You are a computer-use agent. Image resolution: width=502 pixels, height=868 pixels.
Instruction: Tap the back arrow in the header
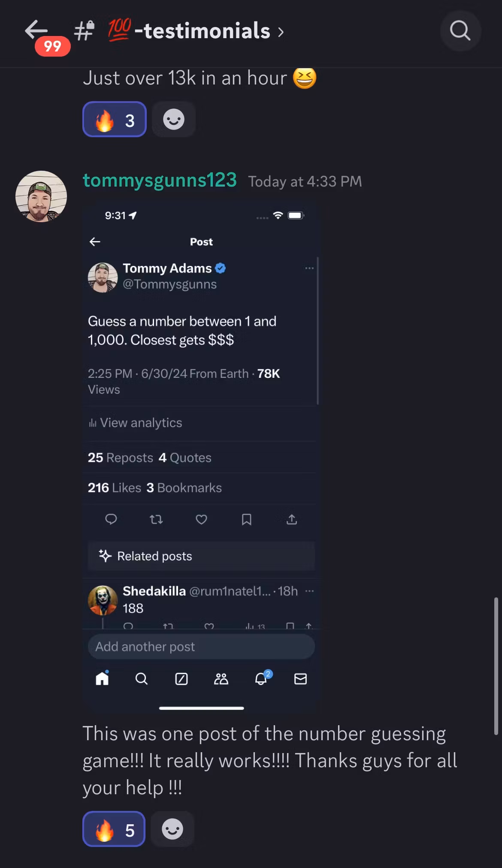[36, 30]
